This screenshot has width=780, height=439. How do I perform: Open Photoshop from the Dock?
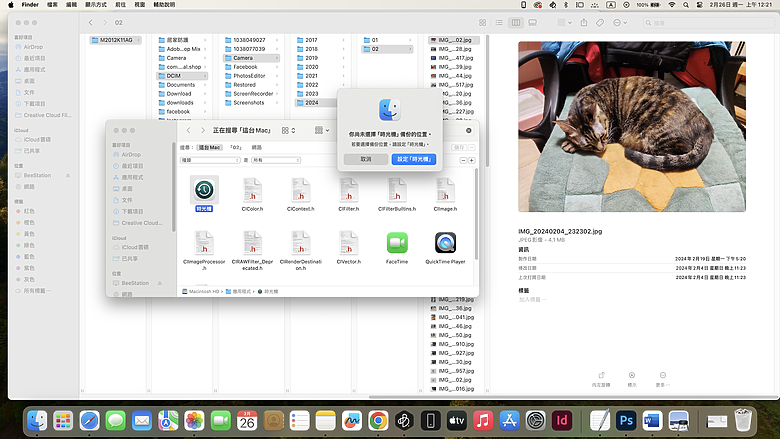point(626,421)
